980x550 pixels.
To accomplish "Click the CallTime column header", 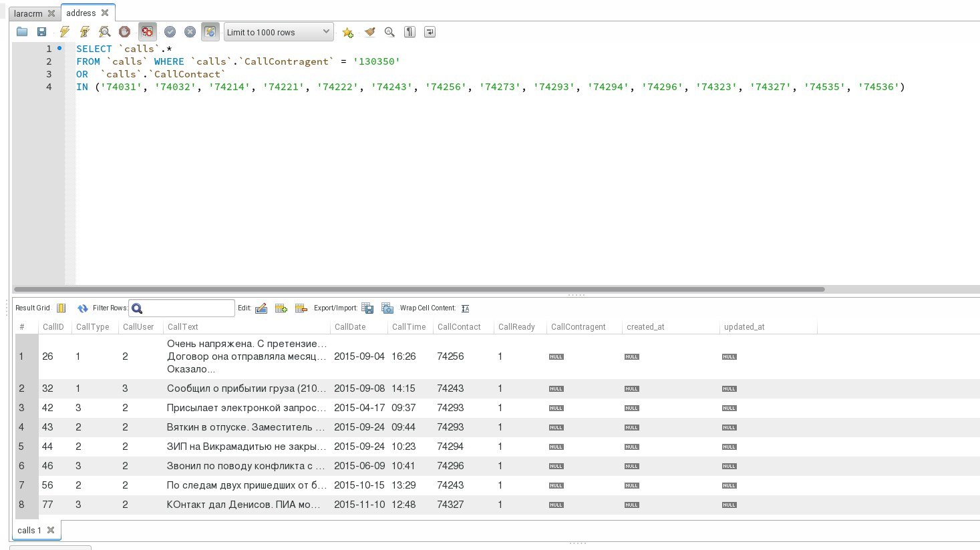I will 409,327.
